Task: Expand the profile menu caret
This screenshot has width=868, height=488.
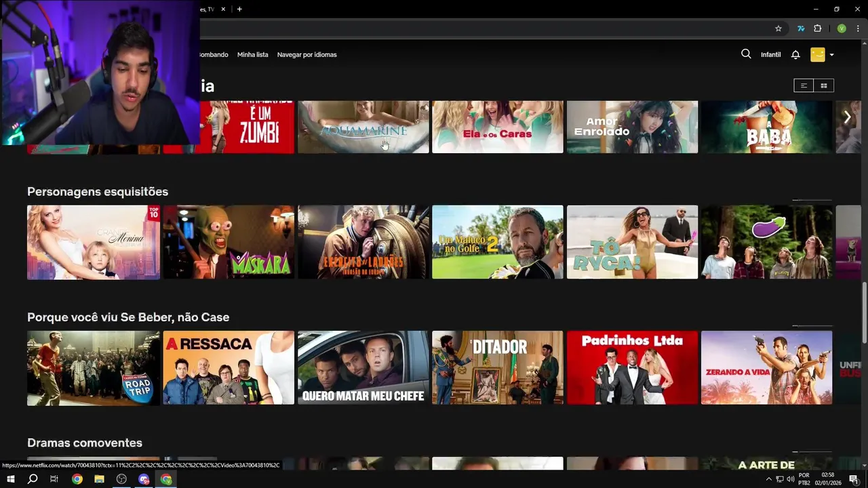Action: (831, 55)
